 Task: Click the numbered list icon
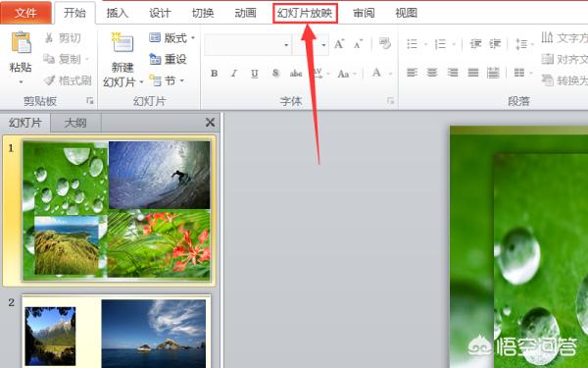click(x=440, y=44)
